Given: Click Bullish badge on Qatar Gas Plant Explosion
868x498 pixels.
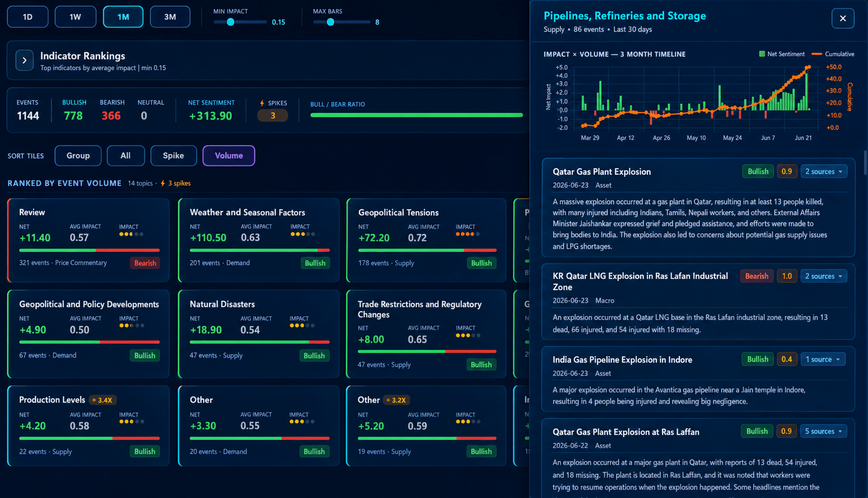Looking at the screenshot, I should (x=758, y=171).
